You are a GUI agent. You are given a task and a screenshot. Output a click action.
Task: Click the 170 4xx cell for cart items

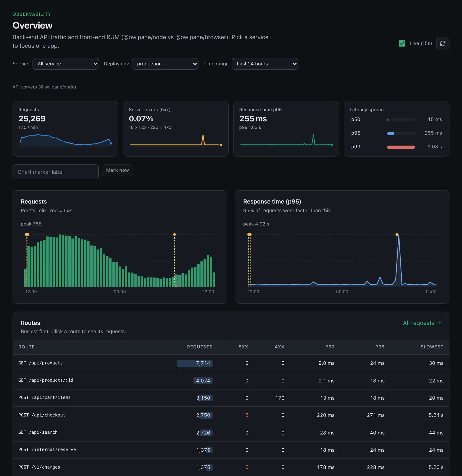[x=280, y=398]
